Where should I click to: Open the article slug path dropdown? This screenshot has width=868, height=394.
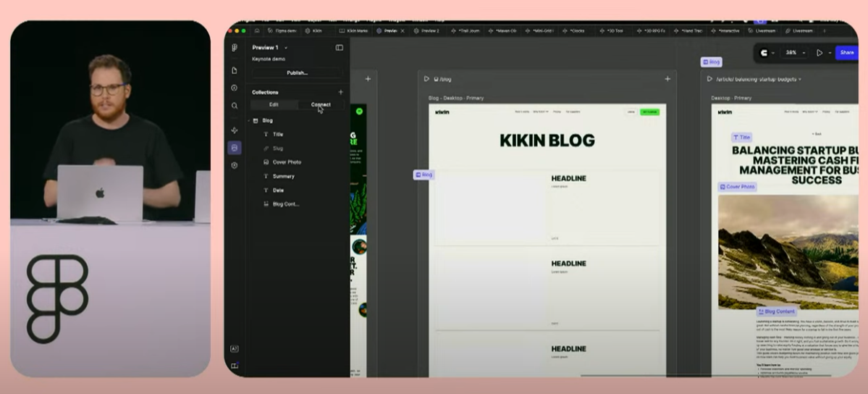pyautogui.click(x=800, y=79)
